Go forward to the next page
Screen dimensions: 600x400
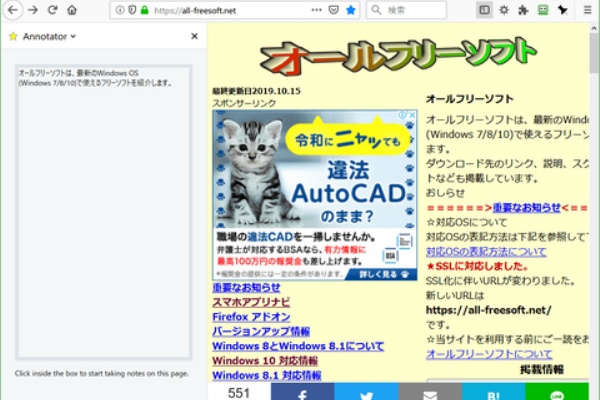pyautogui.click(x=33, y=10)
